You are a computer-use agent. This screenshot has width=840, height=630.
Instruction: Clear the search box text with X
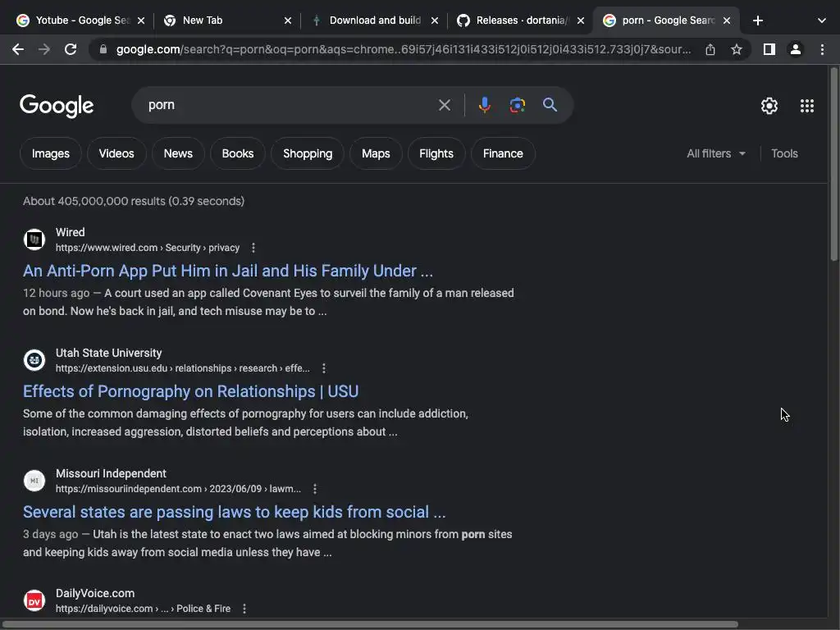pos(444,105)
